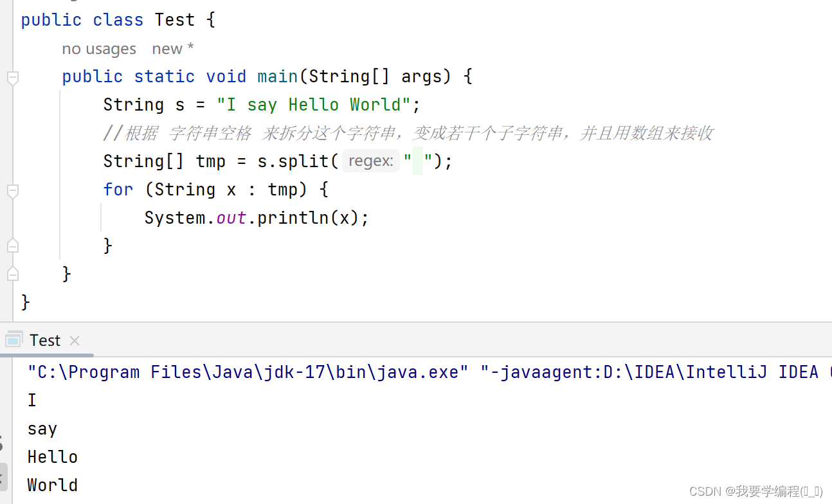Screen dimensions: 832x504
Task: Click the class name Test in declaration
Action: [x=174, y=20]
